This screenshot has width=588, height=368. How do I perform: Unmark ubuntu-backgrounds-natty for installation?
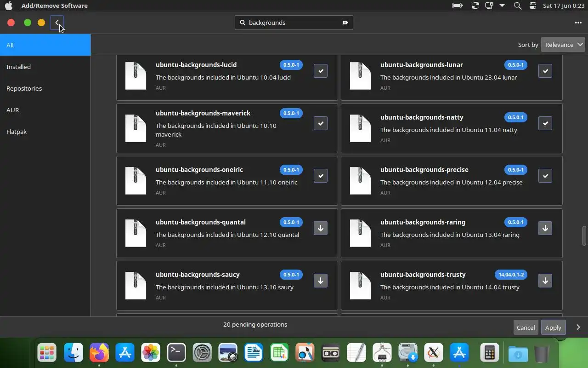[545, 123]
